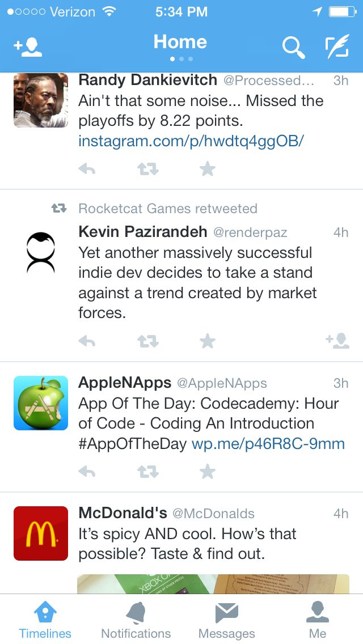Viewport: 363px width, 644px height.
Task: Tap the #AppOfTheDay hashtag
Action: [x=132, y=444]
